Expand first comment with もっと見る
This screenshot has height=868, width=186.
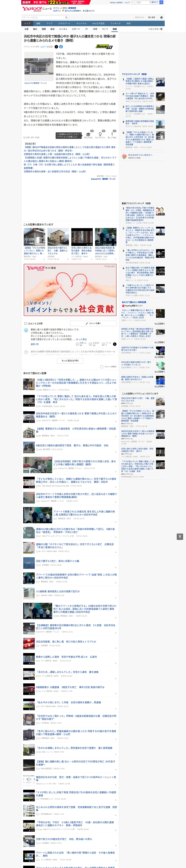coord(81,339)
